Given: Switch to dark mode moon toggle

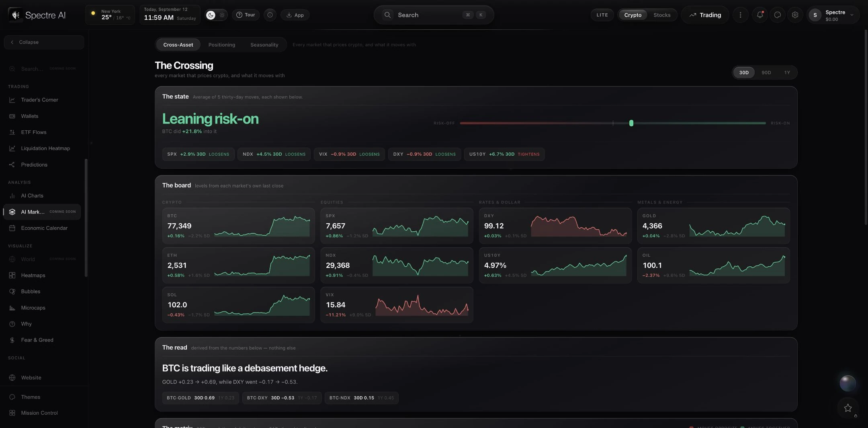Looking at the screenshot, I should tap(211, 15).
